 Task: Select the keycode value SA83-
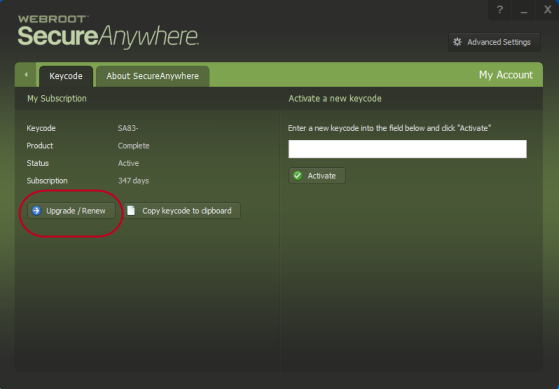pos(128,128)
